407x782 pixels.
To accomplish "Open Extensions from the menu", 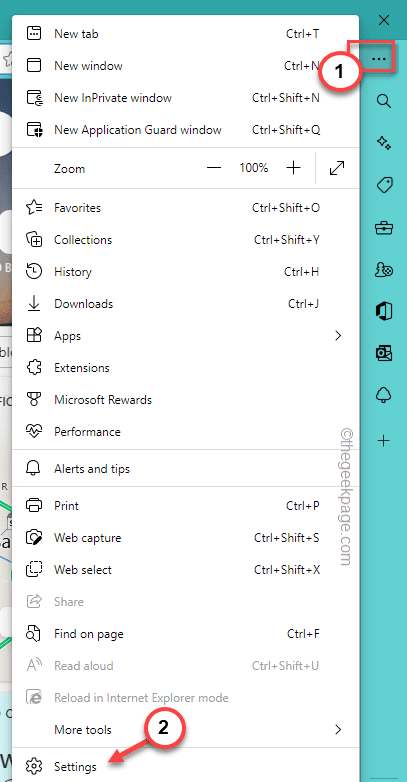I will [x=186, y=368].
